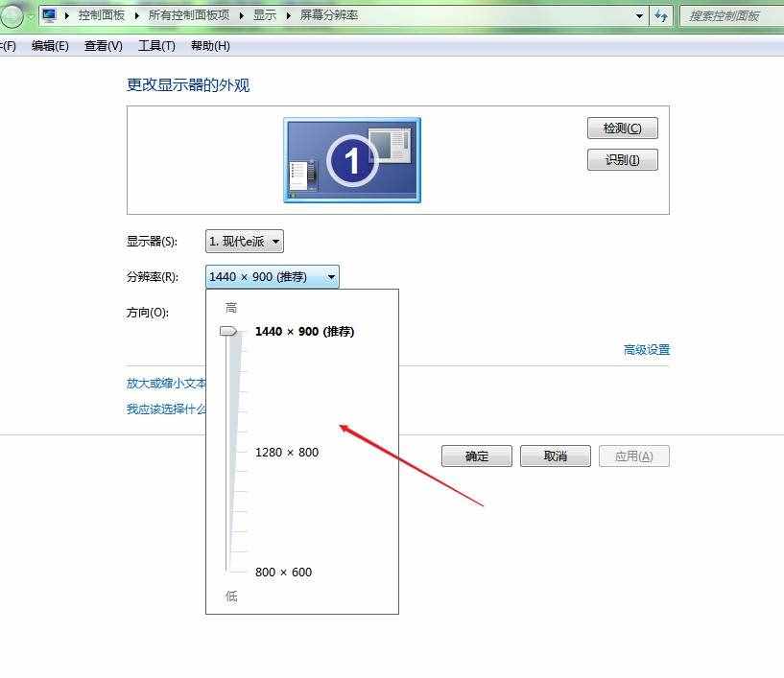Open 'which display settings to choose' link
Viewport: 784px width, 678px height.
click(166, 409)
